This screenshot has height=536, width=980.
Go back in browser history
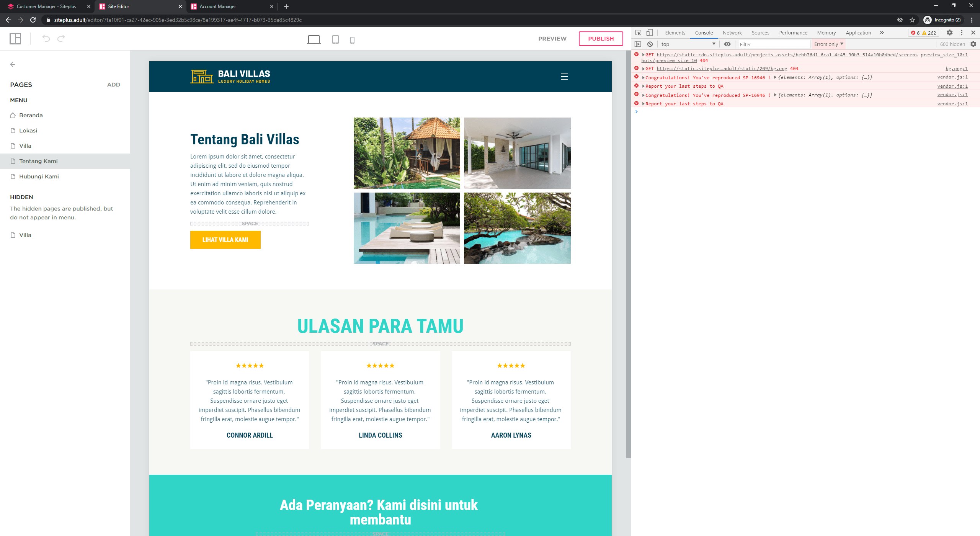[x=8, y=20]
